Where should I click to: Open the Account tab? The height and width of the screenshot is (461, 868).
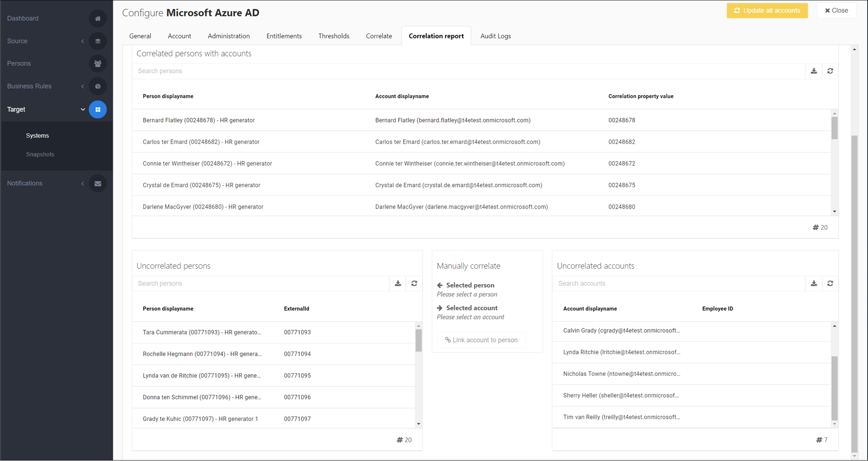(x=179, y=36)
